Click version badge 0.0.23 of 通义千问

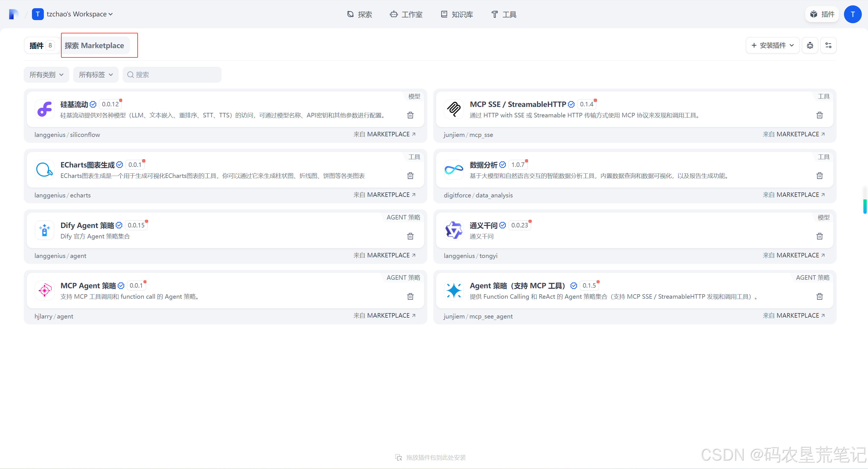519,225
